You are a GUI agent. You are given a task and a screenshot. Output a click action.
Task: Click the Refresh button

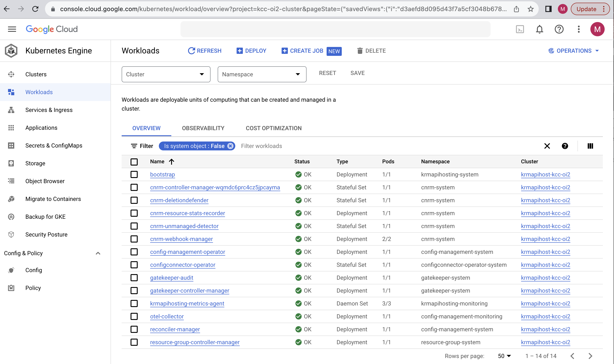click(205, 51)
